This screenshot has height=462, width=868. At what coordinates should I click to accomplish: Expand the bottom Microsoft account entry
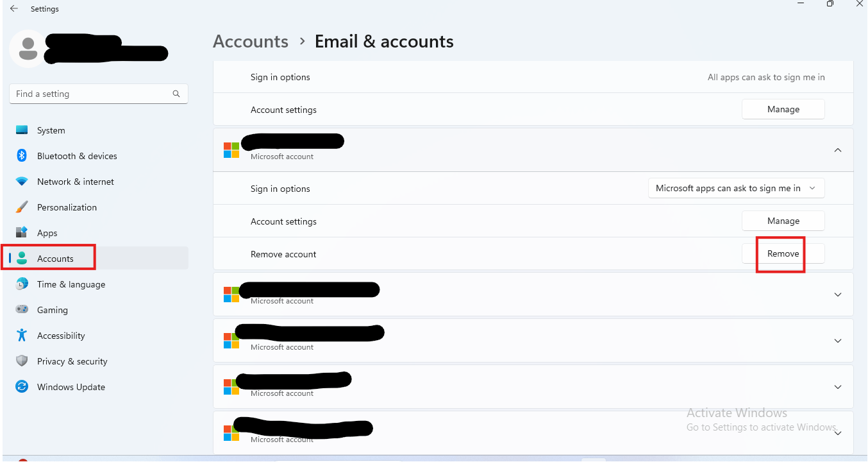coord(837,433)
